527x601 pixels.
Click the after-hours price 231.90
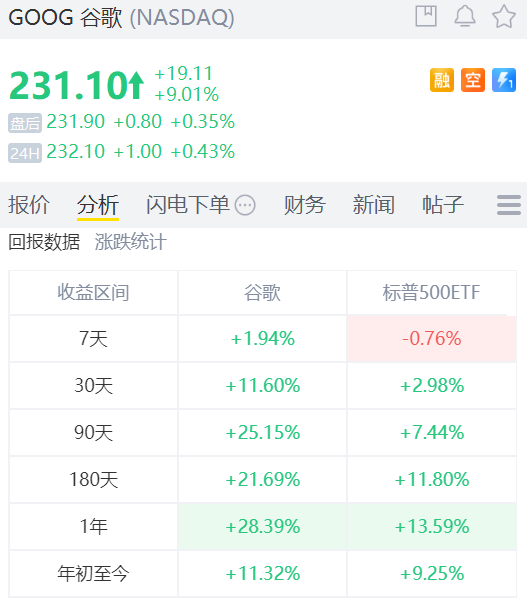[x=76, y=122]
